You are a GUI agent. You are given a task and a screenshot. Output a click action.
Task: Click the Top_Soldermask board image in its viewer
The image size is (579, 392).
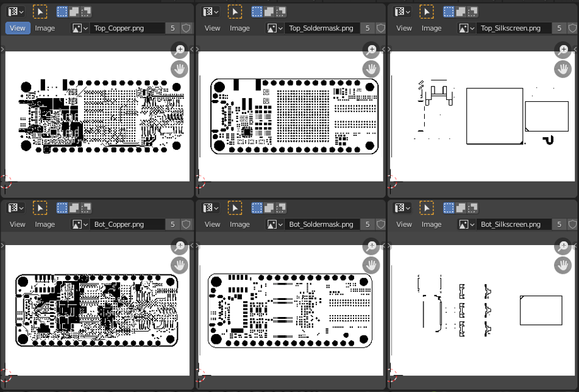point(294,116)
